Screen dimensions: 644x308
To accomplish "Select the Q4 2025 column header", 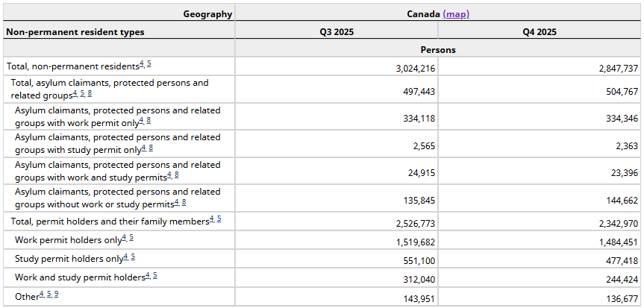I will pyautogui.click(x=540, y=30).
